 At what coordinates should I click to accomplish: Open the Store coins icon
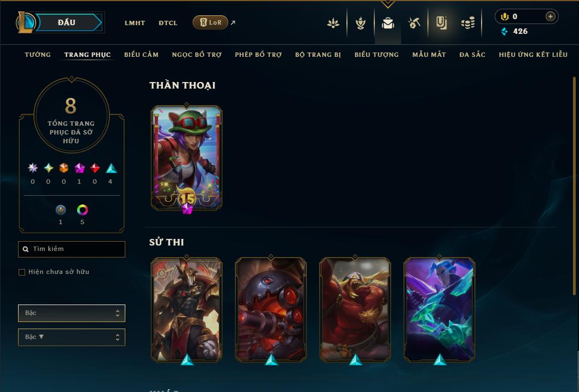pyautogui.click(x=468, y=23)
